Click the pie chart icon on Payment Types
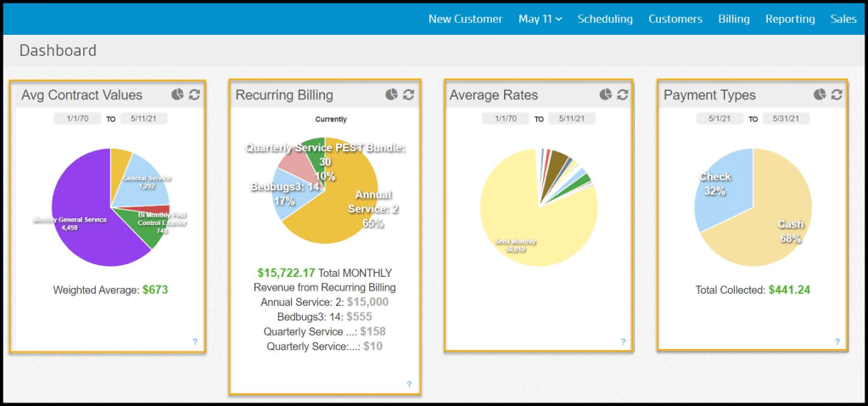 coord(819,95)
